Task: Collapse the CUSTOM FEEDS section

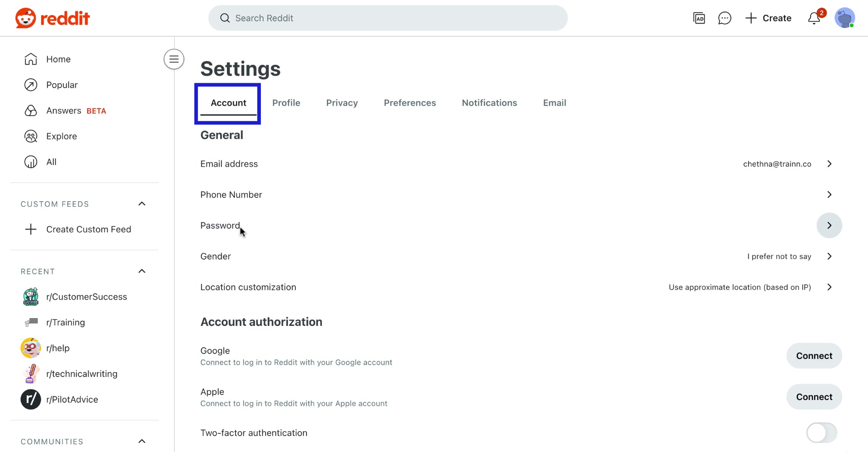Action: [142, 203]
